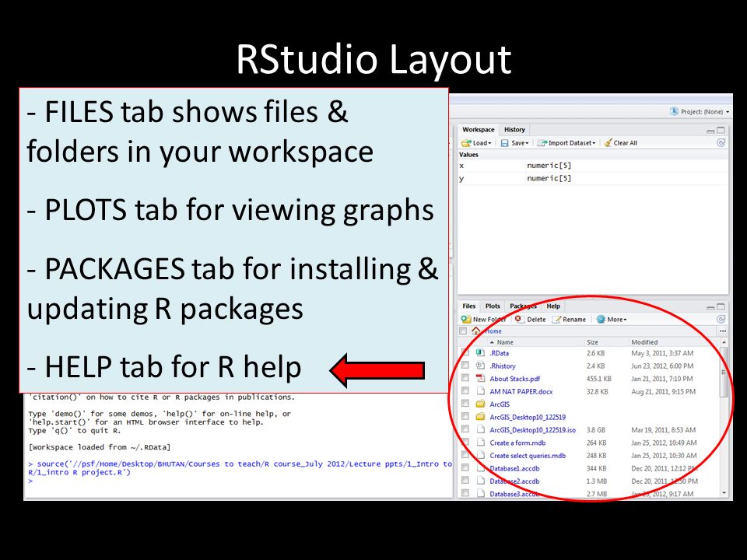The height and width of the screenshot is (560, 747).
Task: Tick the ArcGIS folder checkbox
Action: click(x=465, y=404)
